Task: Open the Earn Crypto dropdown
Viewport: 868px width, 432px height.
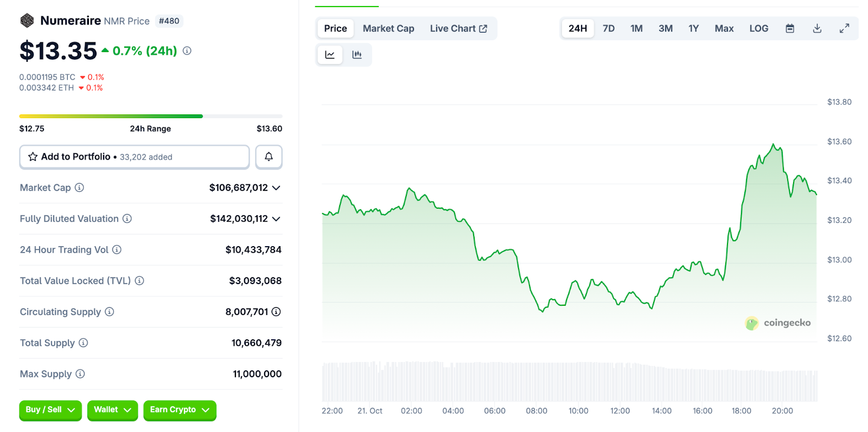Action: coord(179,410)
